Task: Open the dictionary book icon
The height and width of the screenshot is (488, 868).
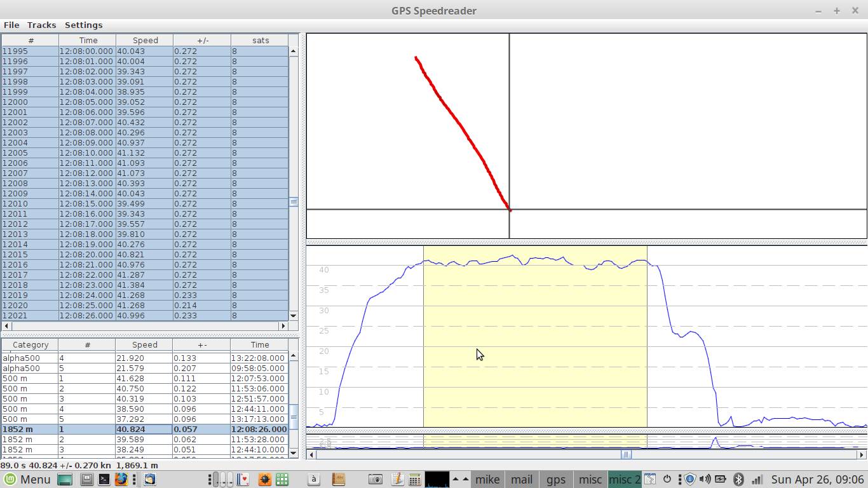Action: coord(339,480)
